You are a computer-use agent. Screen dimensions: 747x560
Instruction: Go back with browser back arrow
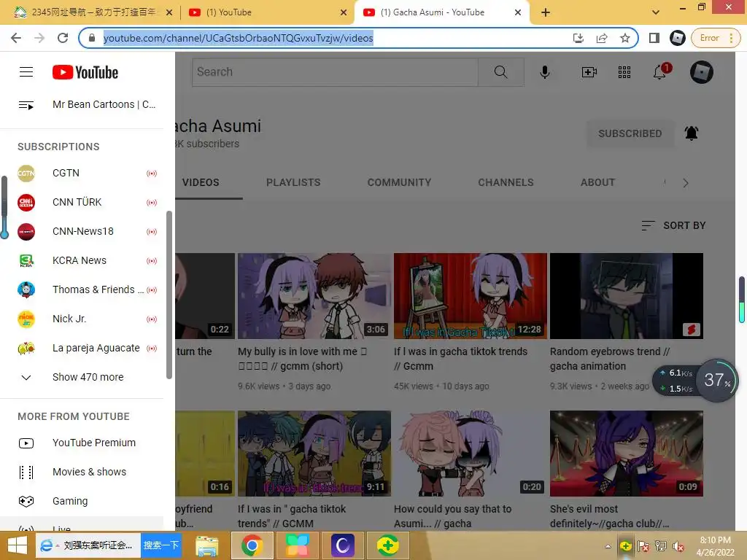pos(16,38)
